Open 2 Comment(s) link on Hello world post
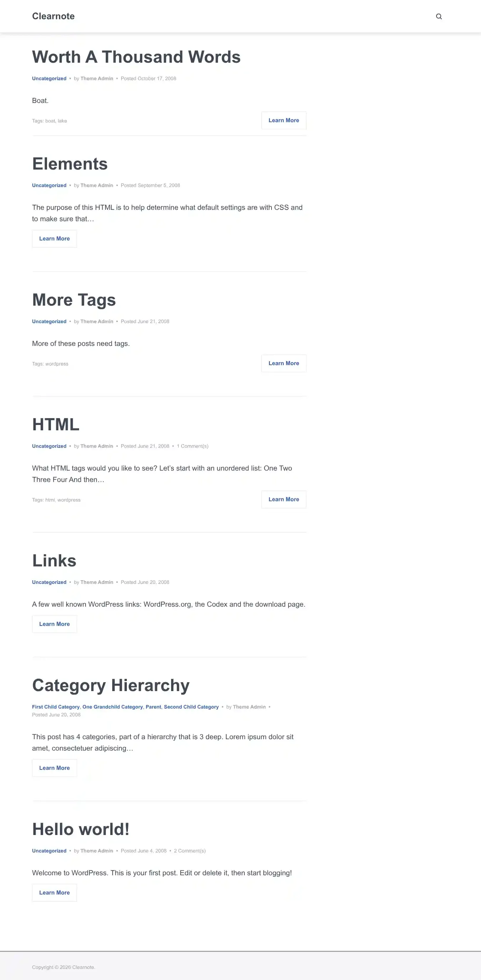This screenshot has height=980, width=481. tap(190, 851)
